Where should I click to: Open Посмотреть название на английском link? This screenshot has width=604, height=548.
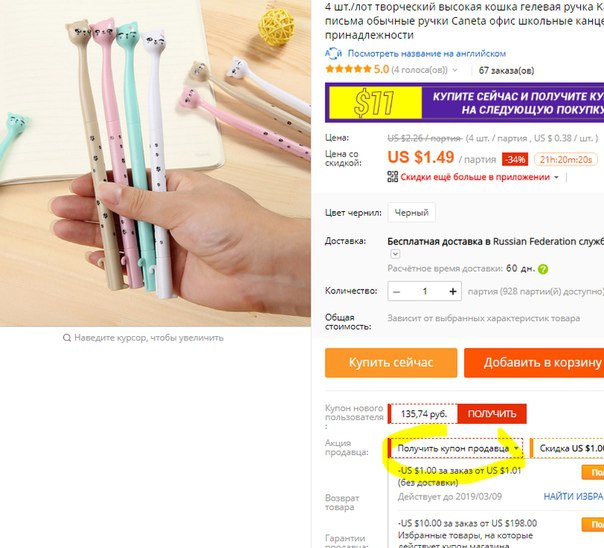tap(426, 54)
